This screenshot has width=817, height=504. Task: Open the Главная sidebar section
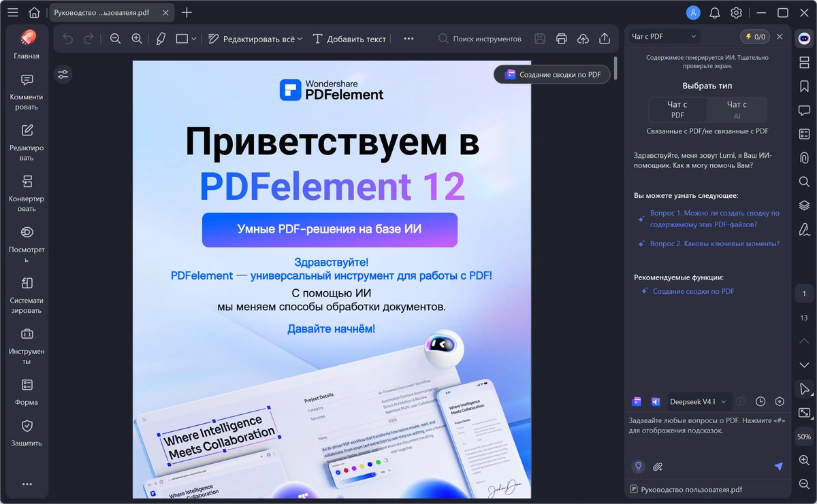click(x=27, y=45)
